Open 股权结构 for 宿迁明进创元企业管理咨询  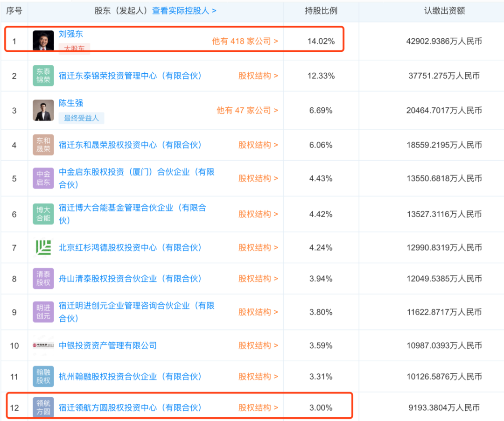point(258,312)
